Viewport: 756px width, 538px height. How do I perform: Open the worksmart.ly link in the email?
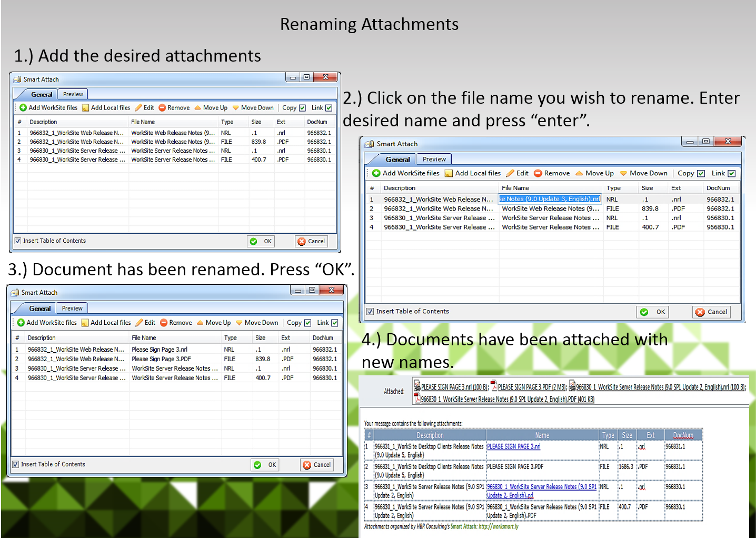click(x=499, y=526)
